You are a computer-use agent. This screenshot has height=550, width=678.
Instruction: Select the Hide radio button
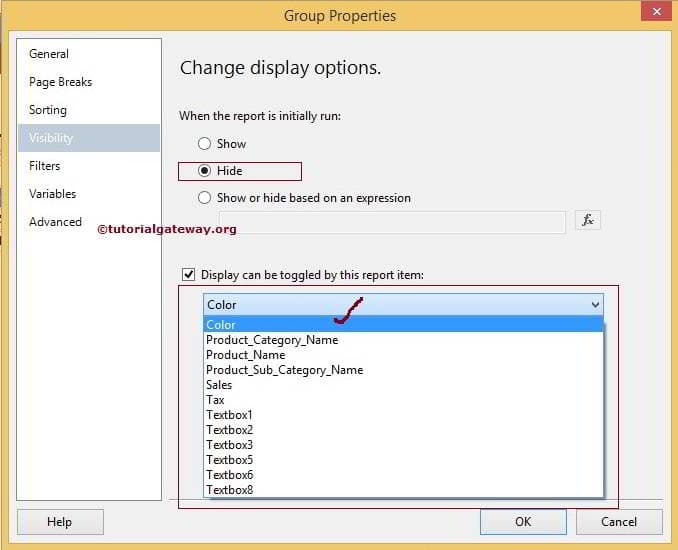(x=204, y=171)
